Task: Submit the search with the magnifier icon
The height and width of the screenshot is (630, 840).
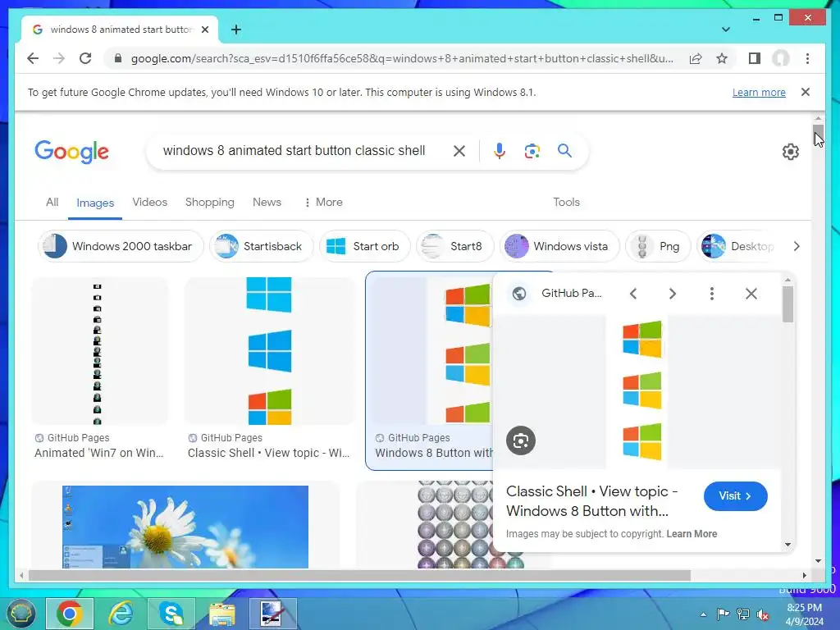Action: (564, 151)
